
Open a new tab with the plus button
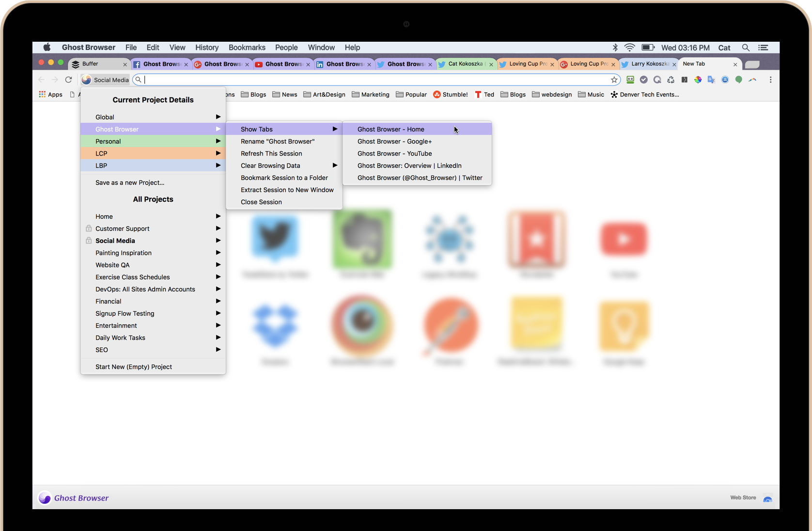click(x=752, y=64)
